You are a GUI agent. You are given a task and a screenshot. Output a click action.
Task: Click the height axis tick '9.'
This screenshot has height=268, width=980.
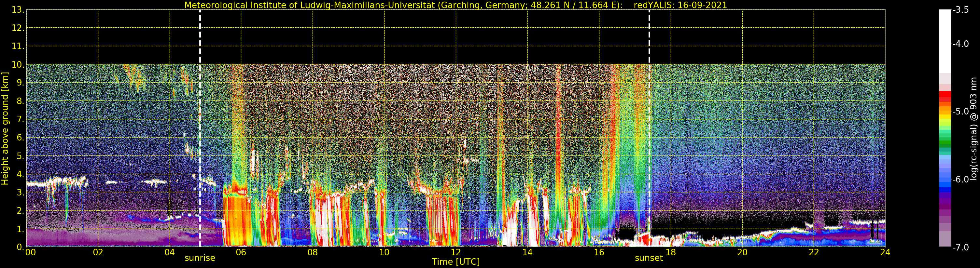21,83
